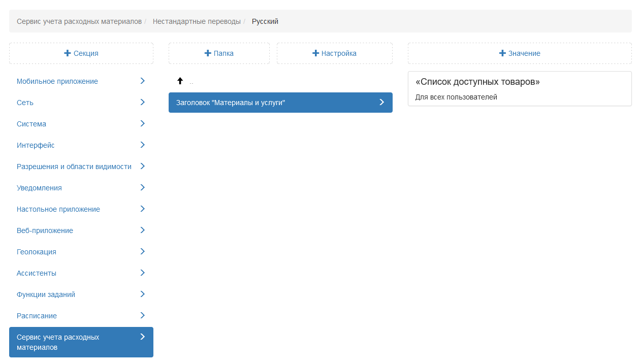This screenshot has height=364, width=640.
Task: Add a new value using Значение
Action: pos(520,53)
